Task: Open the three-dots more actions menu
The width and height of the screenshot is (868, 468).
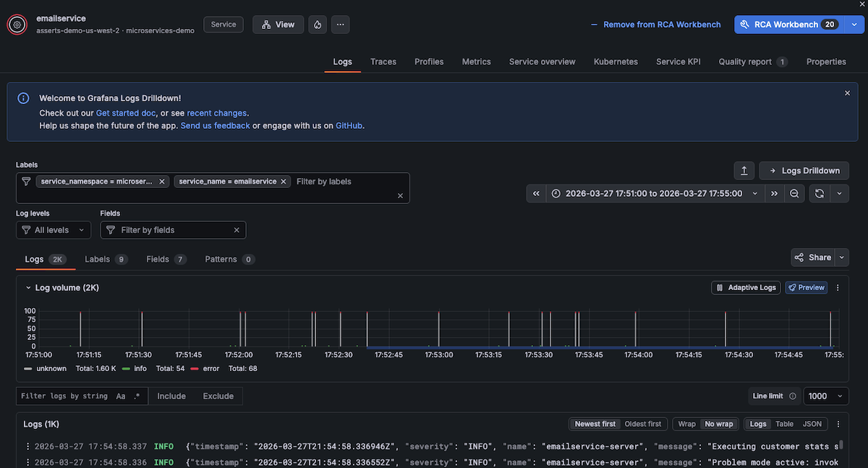Action: (x=341, y=25)
